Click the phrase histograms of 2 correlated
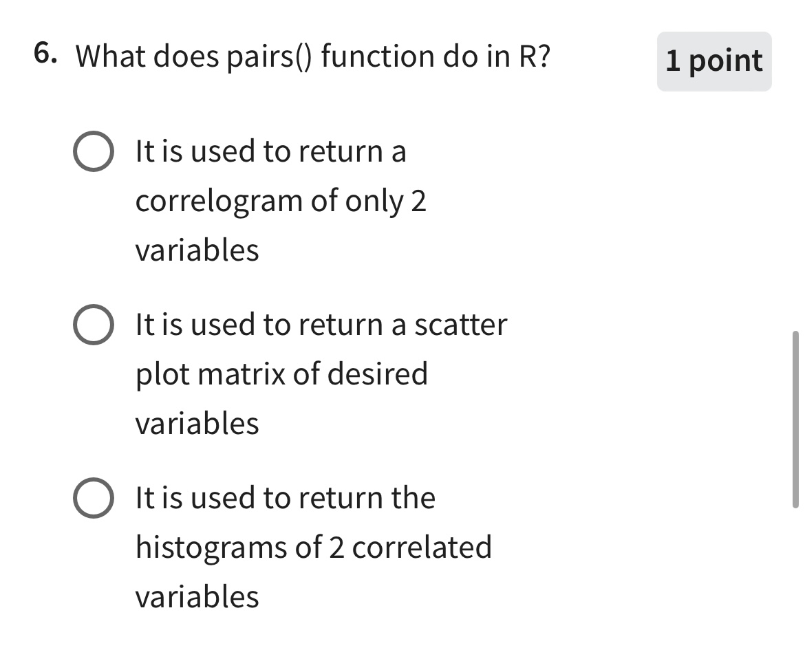Viewport: 805px width, 672px height. pos(314,548)
